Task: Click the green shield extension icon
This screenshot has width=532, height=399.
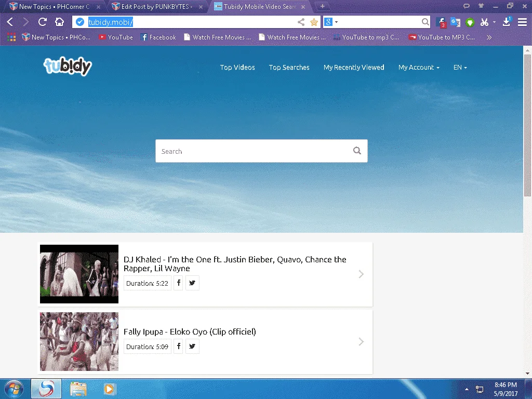Action: pos(470,23)
